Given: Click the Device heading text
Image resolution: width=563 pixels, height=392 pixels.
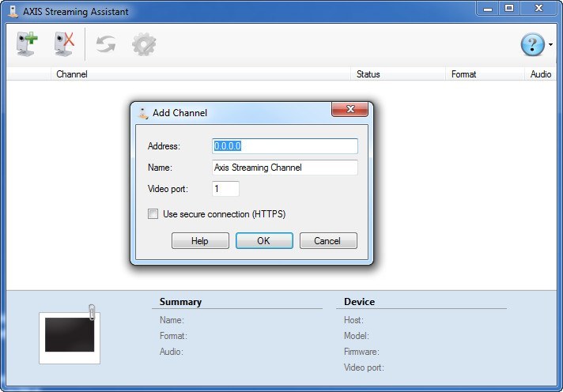Looking at the screenshot, I should pos(360,302).
